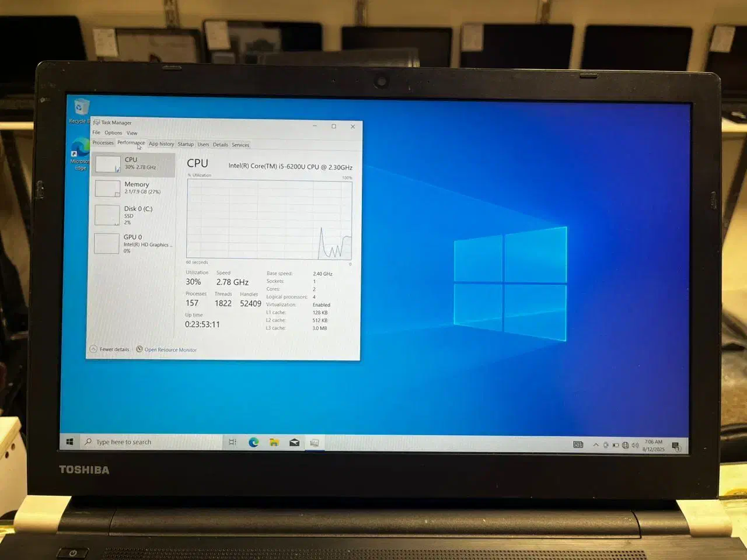Image resolution: width=747 pixels, height=560 pixels.
Task: Open File Explorer from the taskbar
Action: coord(274,442)
